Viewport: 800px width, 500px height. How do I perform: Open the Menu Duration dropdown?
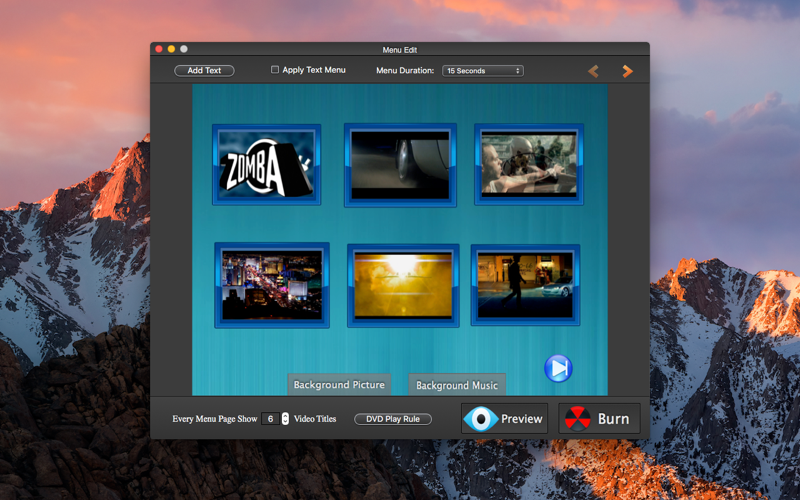pos(483,71)
